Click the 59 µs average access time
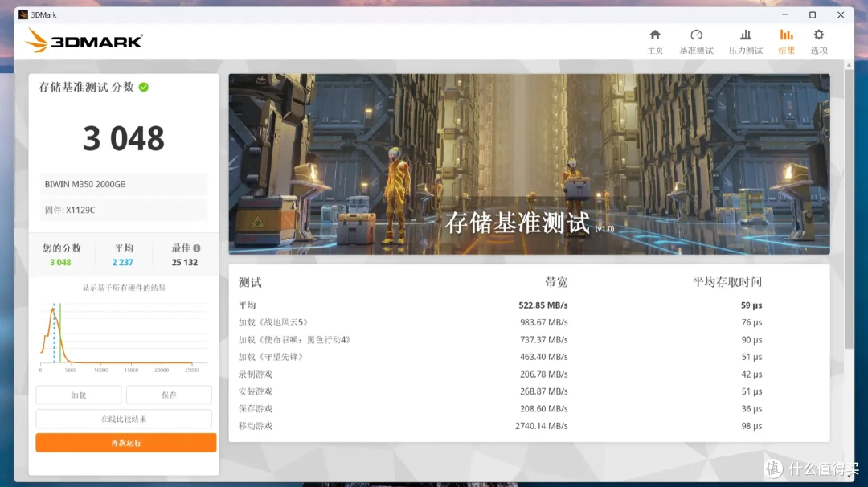The width and height of the screenshot is (868, 487). coord(751,305)
